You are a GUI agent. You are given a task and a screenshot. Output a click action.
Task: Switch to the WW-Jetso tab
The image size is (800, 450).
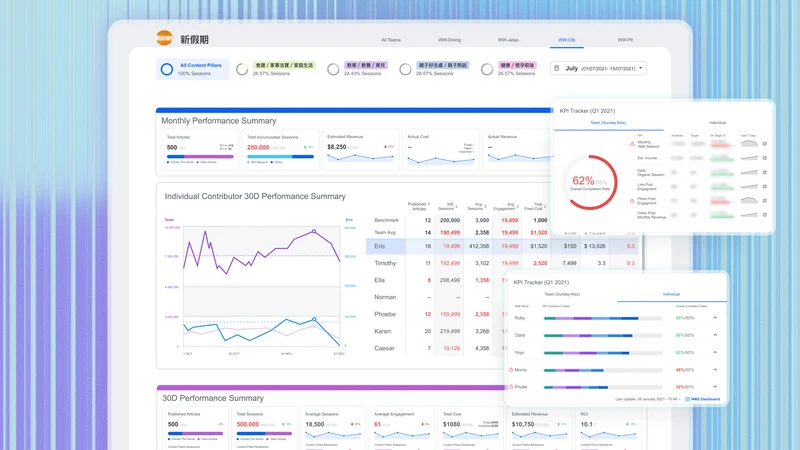click(x=508, y=40)
